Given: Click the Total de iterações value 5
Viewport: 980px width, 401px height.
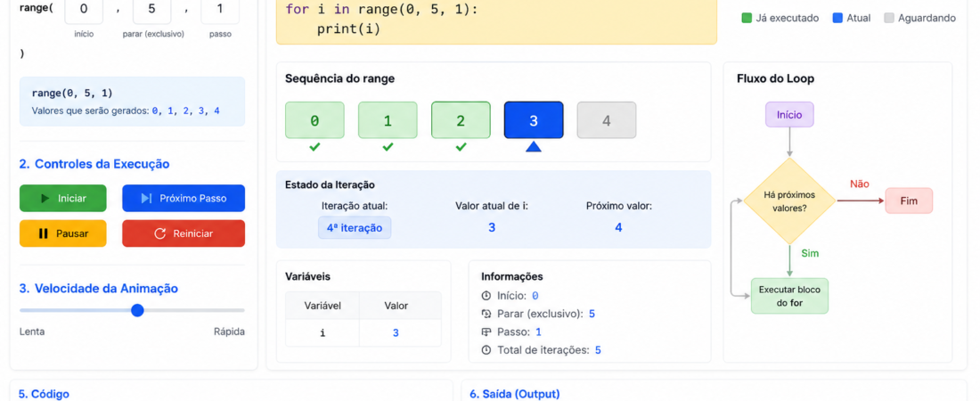Looking at the screenshot, I should click(598, 350).
